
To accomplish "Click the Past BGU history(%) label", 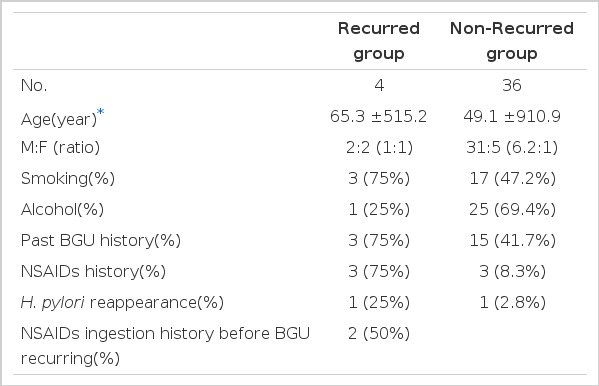I will [101, 240].
